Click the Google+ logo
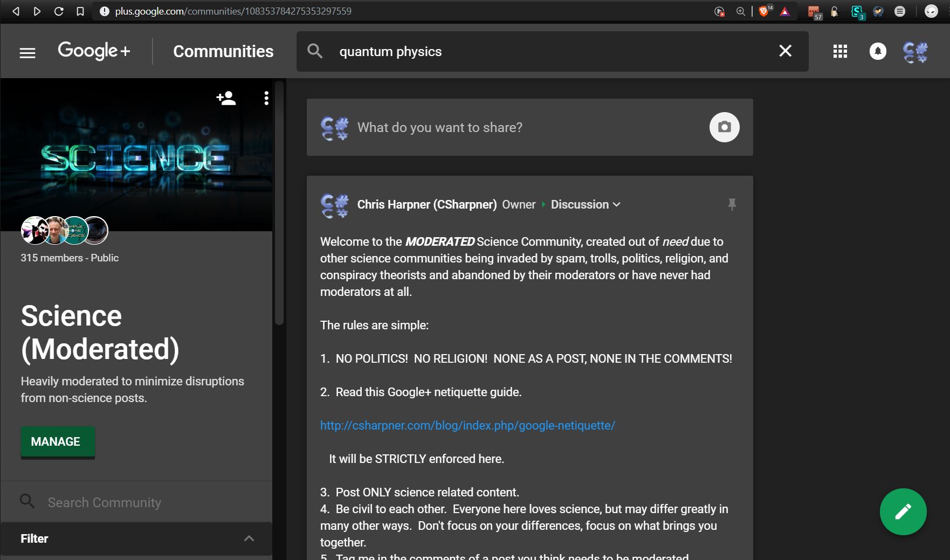This screenshot has width=950, height=560. (x=94, y=51)
